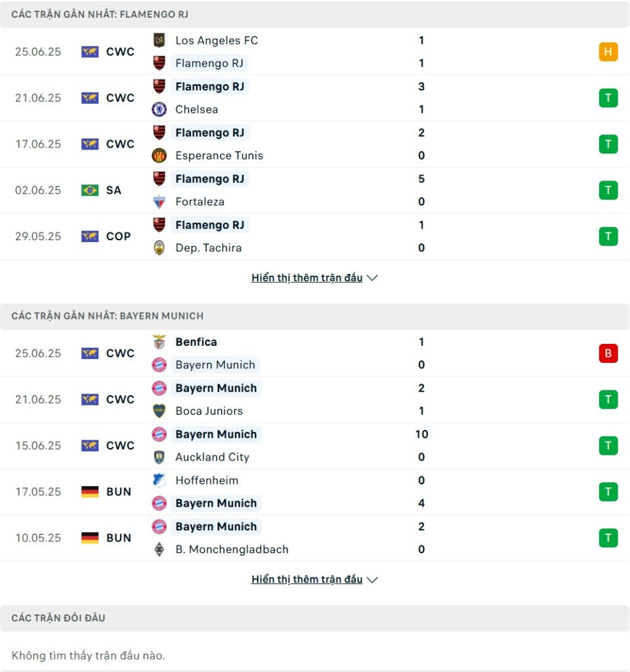Expand more Bayern Munich matches chevron

pos(372,580)
